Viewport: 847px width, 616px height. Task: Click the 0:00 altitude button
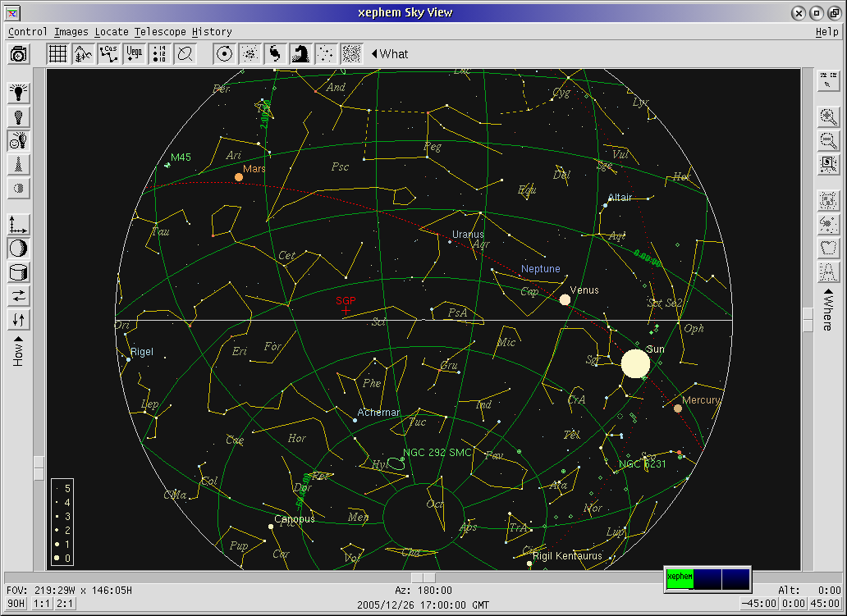pos(792,604)
